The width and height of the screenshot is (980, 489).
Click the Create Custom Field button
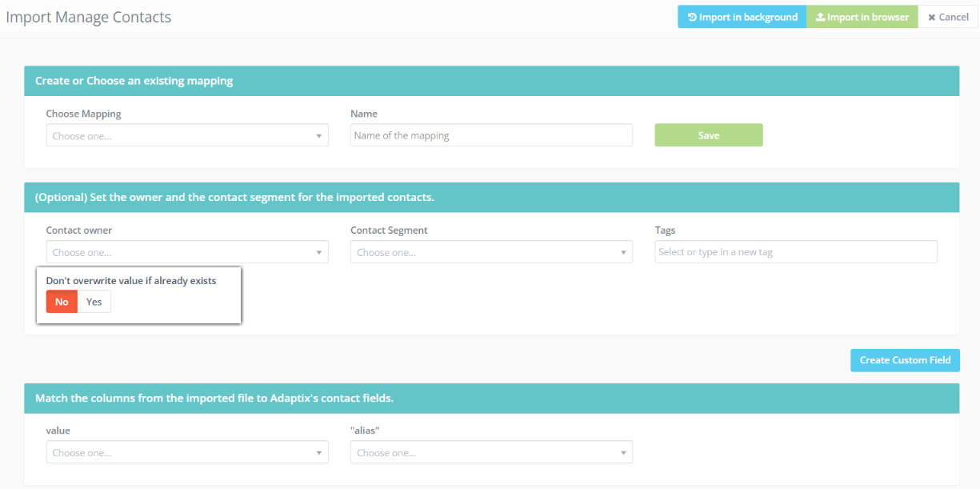pyautogui.click(x=905, y=360)
